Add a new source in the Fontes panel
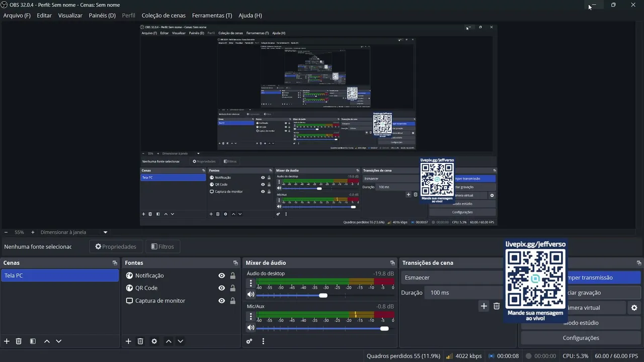The image size is (644, 362). [x=128, y=341]
